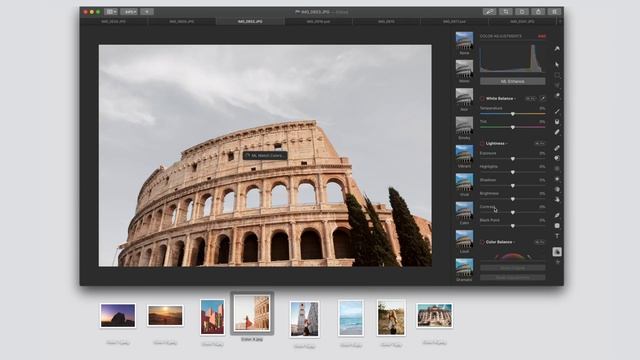Click the ML Fix button for Lightness
The width and height of the screenshot is (640, 360).
(x=540, y=144)
